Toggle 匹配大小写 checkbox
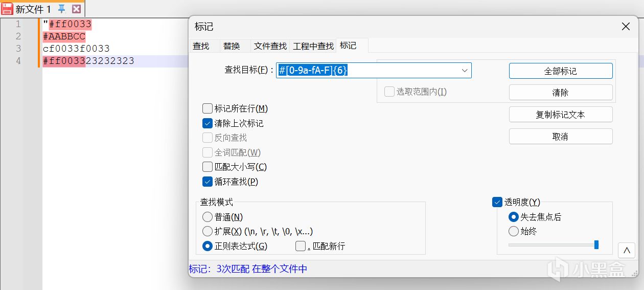Screen dimensions: 644x290 coord(208,167)
